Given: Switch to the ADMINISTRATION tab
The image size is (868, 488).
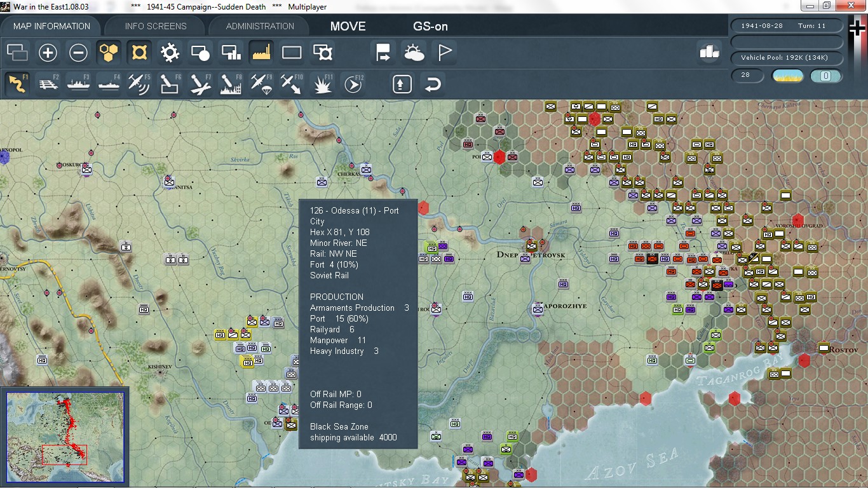Looking at the screenshot, I should click(x=260, y=26).
